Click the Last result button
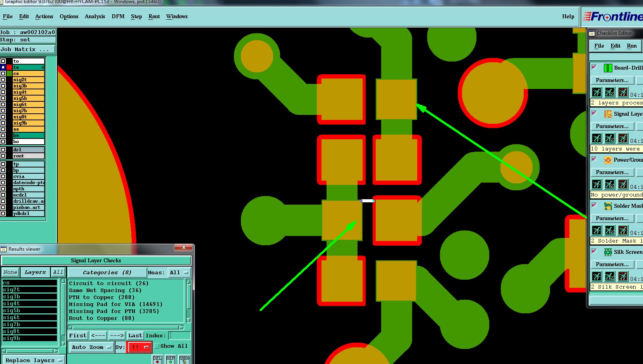Image resolution: width=643 pixels, height=364 pixels. [135, 336]
